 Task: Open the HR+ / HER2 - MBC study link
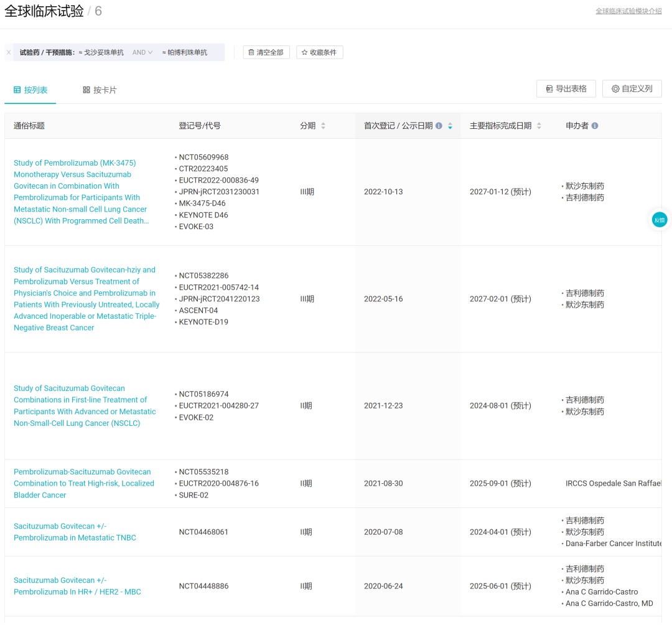pyautogui.click(x=77, y=586)
